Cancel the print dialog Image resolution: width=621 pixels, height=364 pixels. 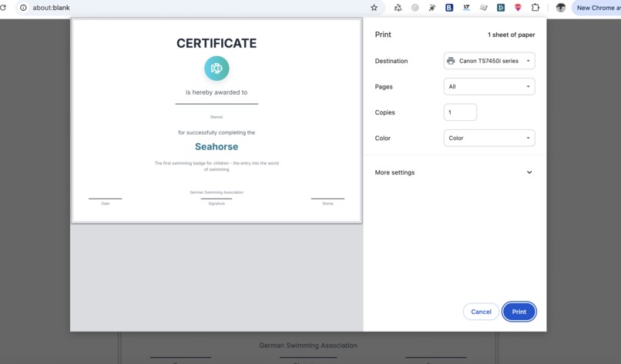(481, 312)
